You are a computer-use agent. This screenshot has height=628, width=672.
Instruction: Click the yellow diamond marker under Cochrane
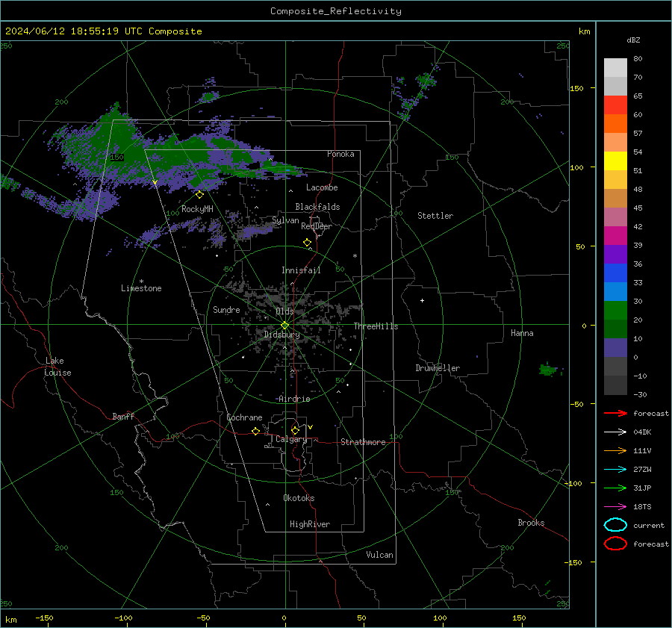256,431
